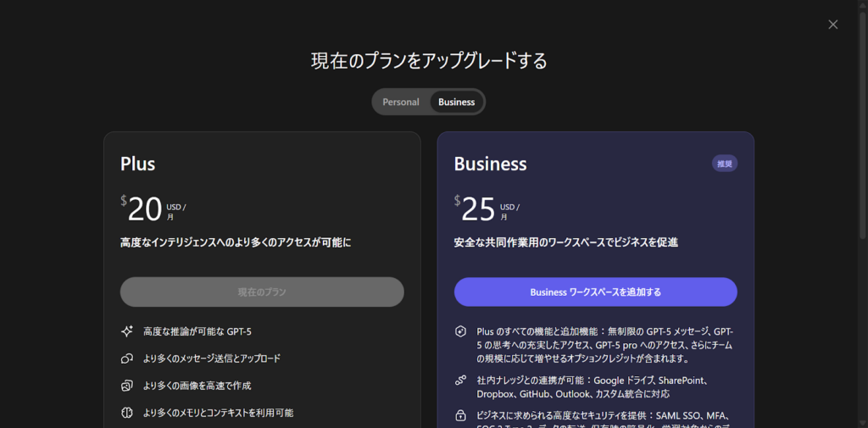
Task: Close the upgrade plan dialog
Action: pos(832,25)
